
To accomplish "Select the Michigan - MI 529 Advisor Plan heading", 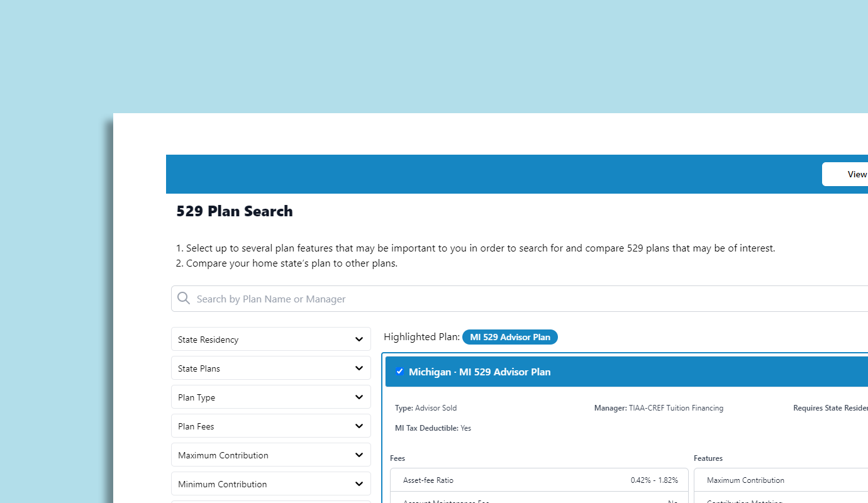I will [480, 372].
